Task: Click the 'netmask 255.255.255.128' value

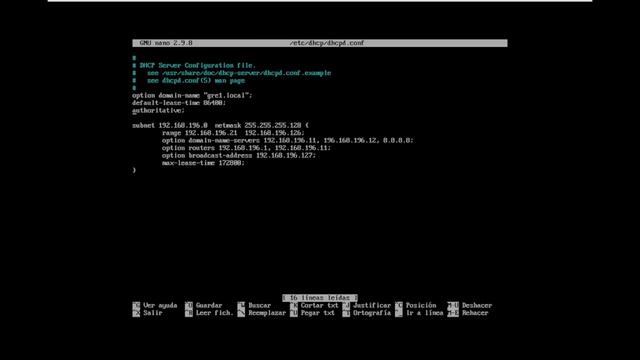Action: 258,125
